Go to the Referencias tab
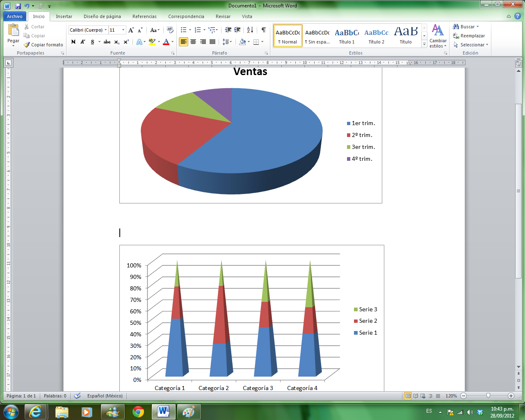The image size is (525, 420). click(144, 16)
